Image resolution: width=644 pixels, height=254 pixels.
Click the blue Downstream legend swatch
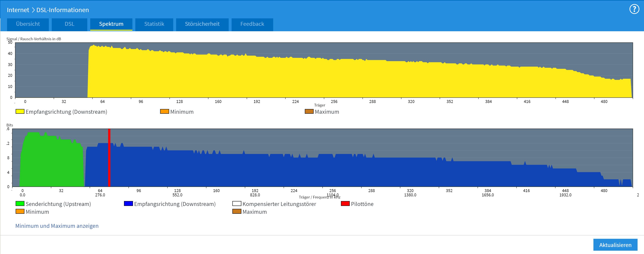click(128, 203)
